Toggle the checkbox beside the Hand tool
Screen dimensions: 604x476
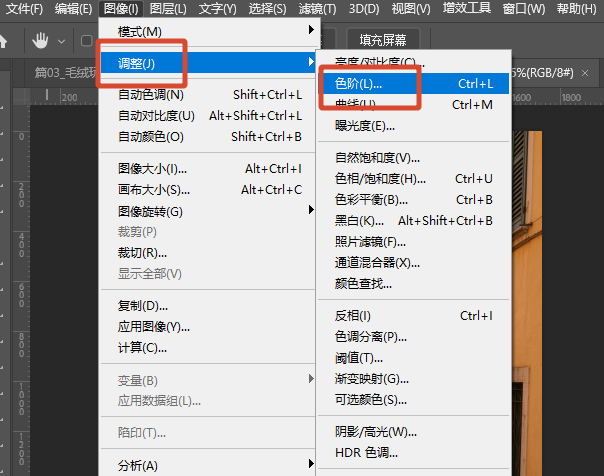coord(87,41)
